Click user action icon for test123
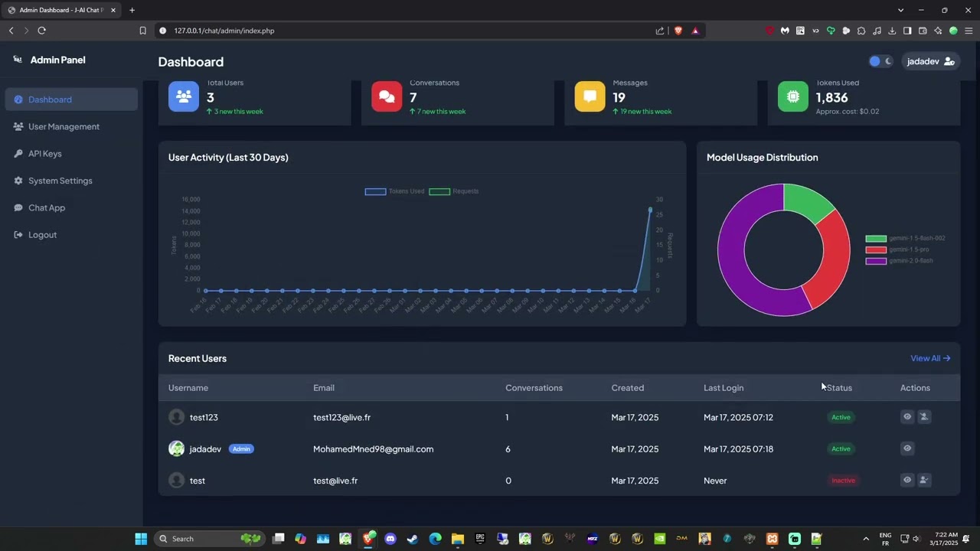980x551 pixels. tap(924, 417)
